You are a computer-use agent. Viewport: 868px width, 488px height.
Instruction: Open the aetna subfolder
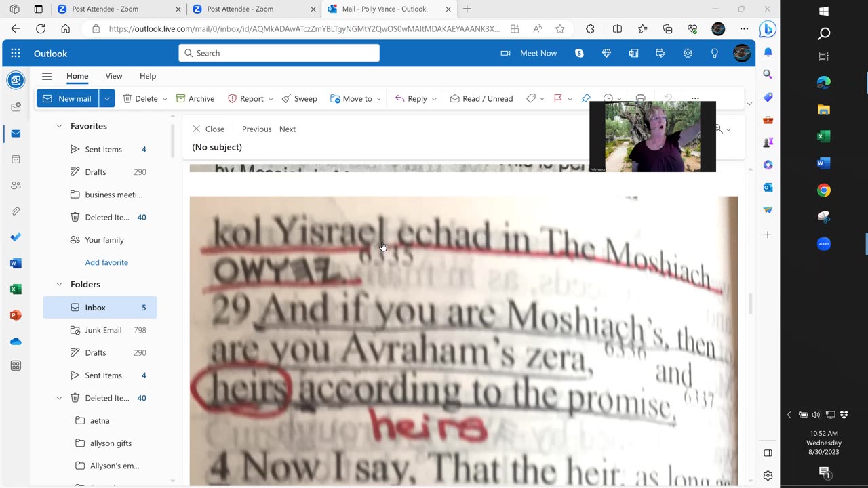click(x=100, y=420)
